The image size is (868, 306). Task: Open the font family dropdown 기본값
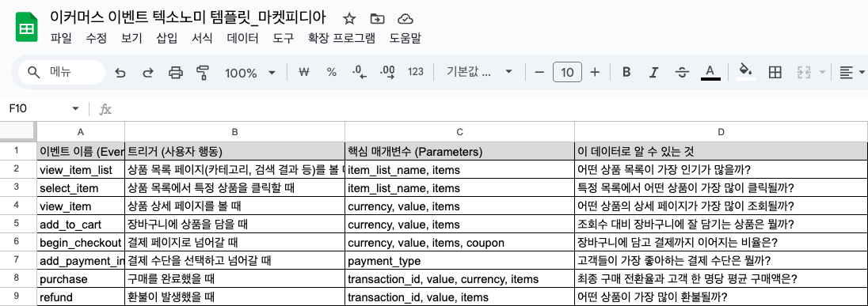tap(479, 72)
